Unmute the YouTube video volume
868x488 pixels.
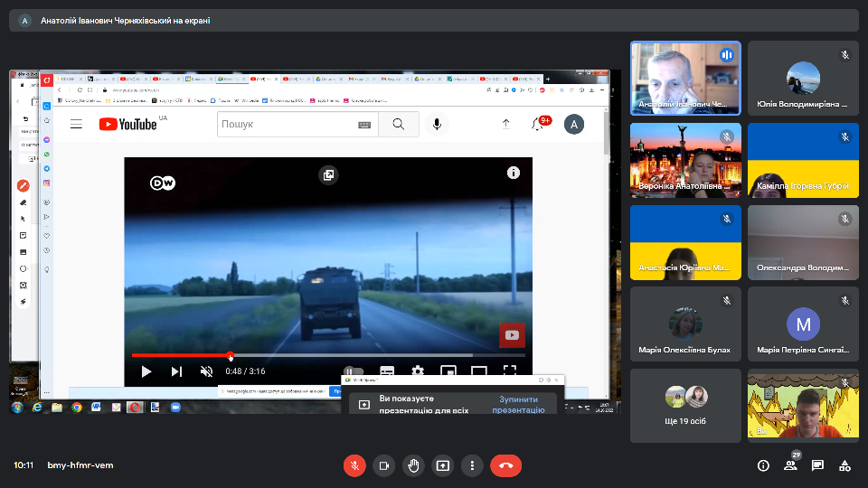(x=206, y=371)
